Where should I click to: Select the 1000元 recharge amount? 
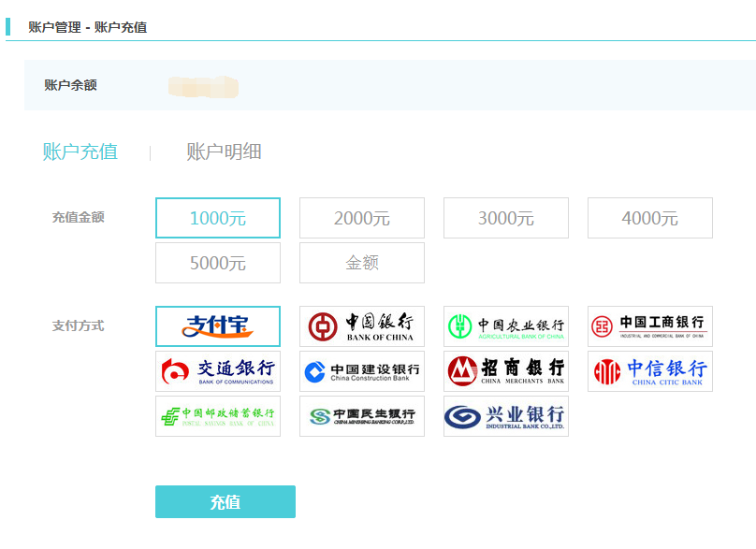(x=218, y=218)
